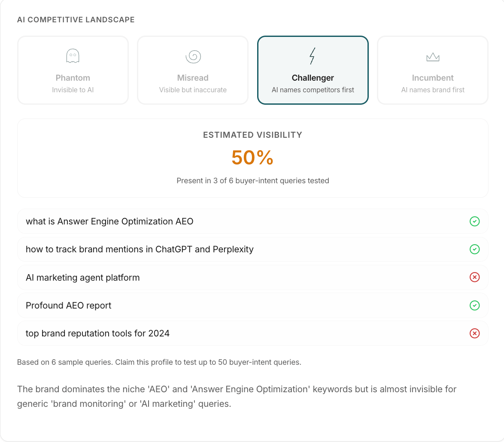
Task: Click the 50% estimated visibility figure
Action: tap(252, 157)
